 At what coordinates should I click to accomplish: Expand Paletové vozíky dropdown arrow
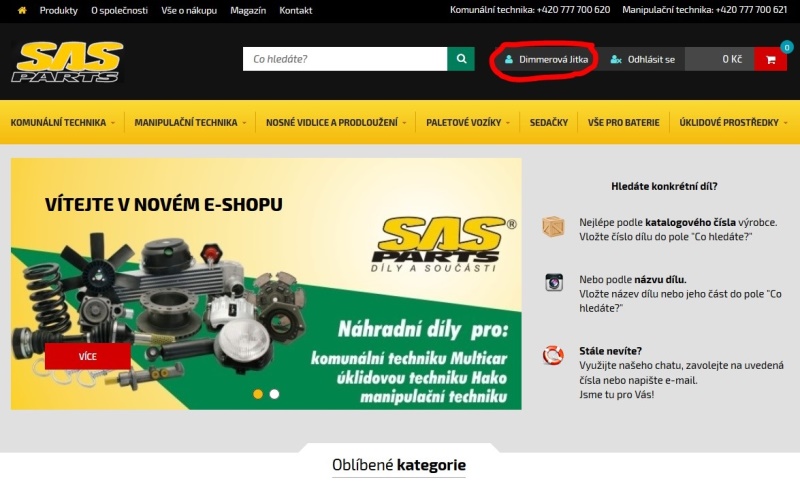point(508,123)
